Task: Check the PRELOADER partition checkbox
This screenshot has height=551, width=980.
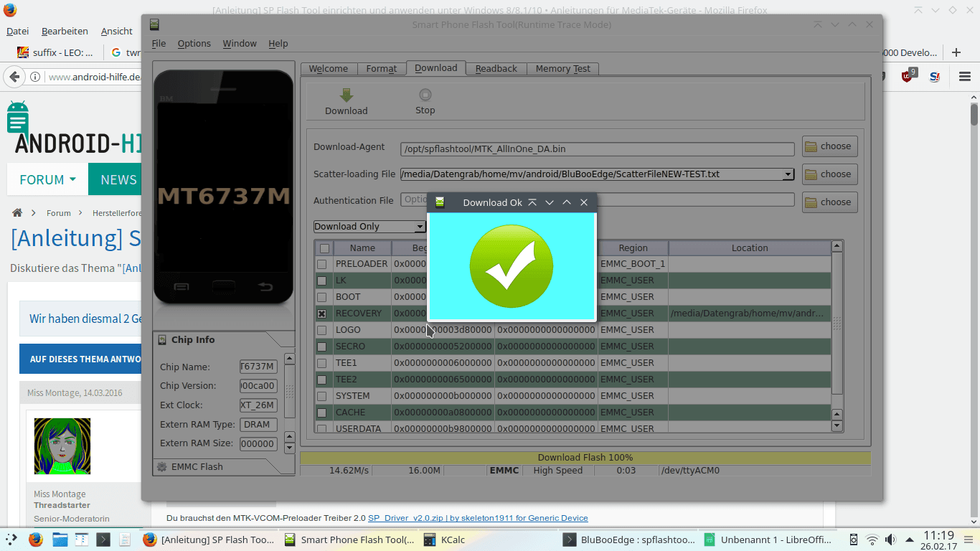Action: 322,264
